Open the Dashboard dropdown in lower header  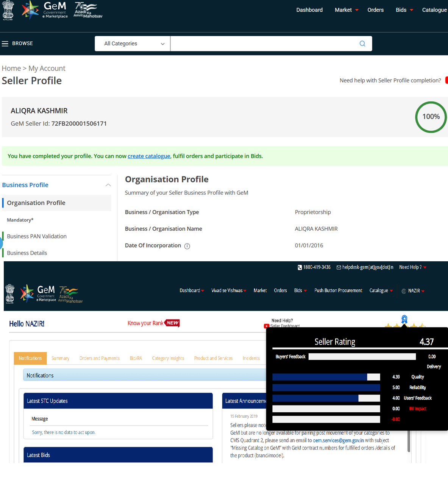[192, 291]
